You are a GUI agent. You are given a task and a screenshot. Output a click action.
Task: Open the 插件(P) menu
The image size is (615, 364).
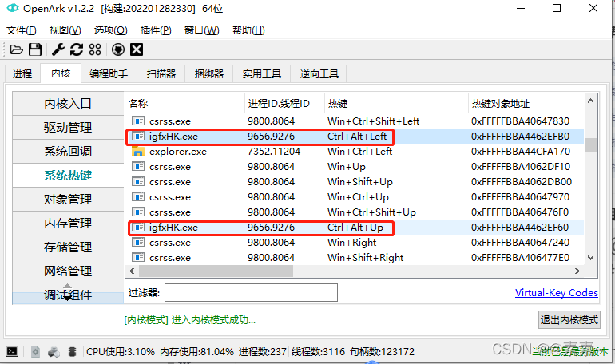pyautogui.click(x=156, y=30)
